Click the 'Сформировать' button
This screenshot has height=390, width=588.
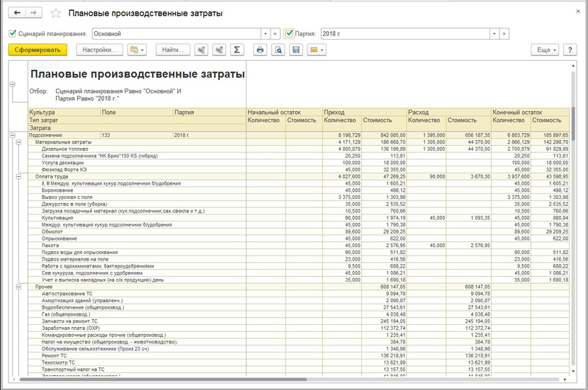(x=38, y=50)
